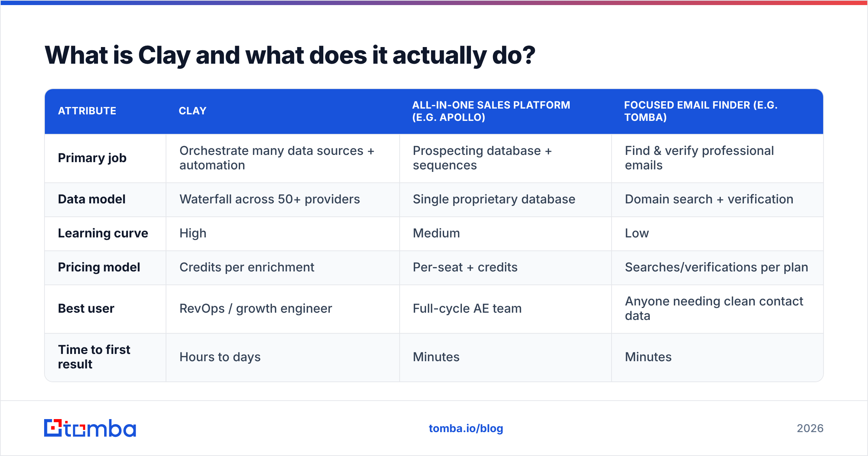Viewport: 868px width, 456px height.
Task: Click the Best user row label
Action: [86, 308]
